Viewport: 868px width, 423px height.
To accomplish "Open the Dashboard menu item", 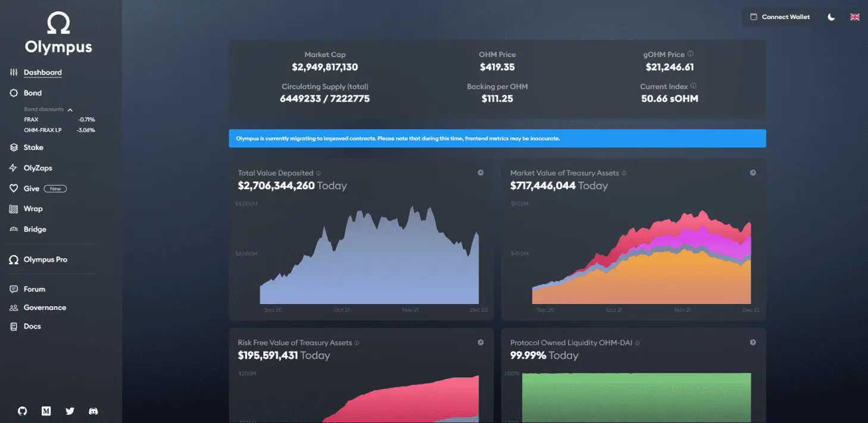I will [x=43, y=73].
